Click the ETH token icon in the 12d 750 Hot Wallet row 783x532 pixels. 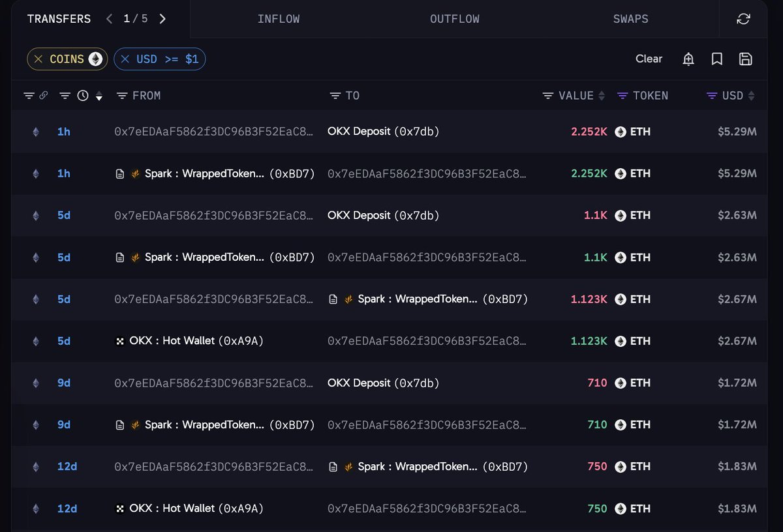(621, 509)
